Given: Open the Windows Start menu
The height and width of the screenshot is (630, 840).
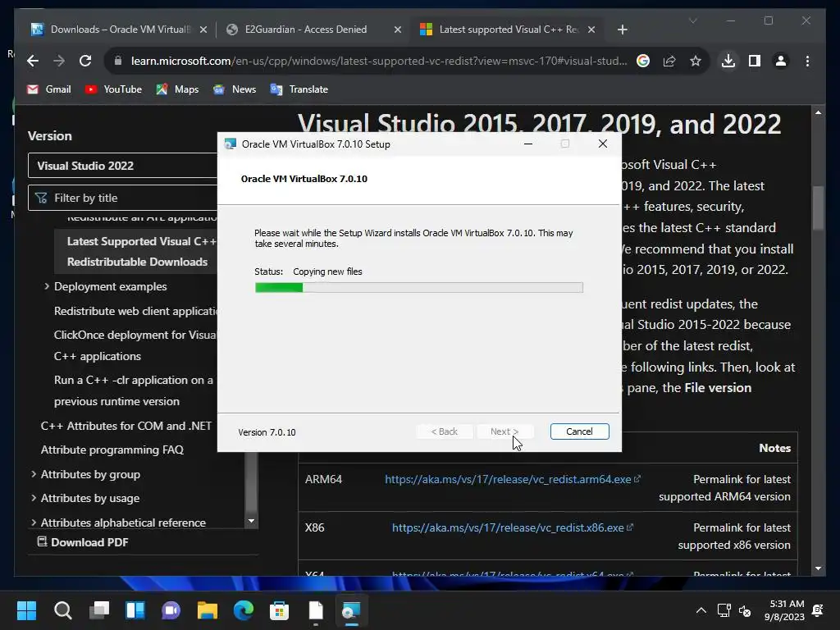Looking at the screenshot, I should (26, 610).
